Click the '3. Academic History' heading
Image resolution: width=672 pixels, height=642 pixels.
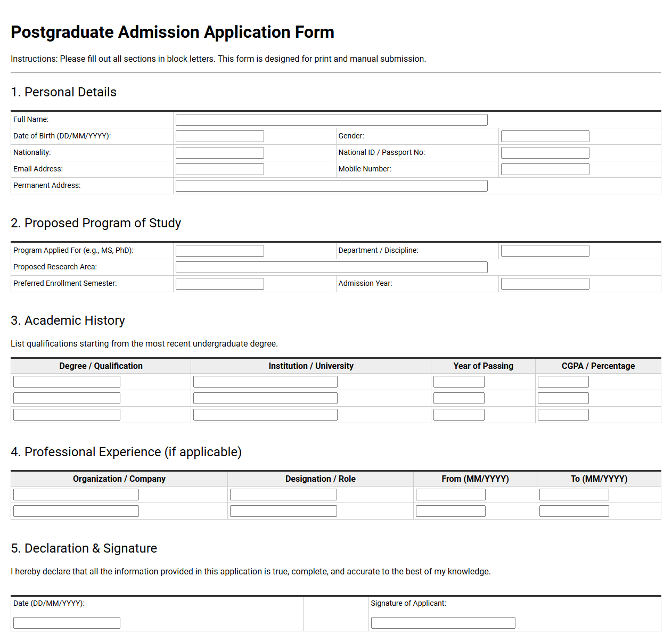(68, 320)
